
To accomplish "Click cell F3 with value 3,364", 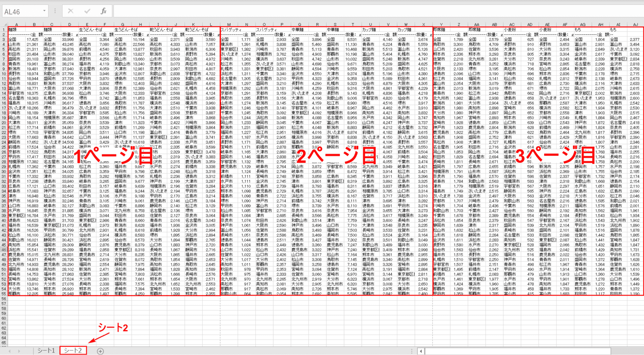I will pyautogui.click(x=105, y=39).
